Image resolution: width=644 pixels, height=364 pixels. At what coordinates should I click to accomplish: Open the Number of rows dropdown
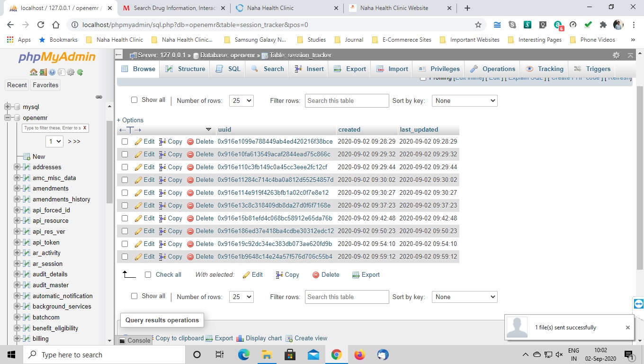click(x=241, y=100)
